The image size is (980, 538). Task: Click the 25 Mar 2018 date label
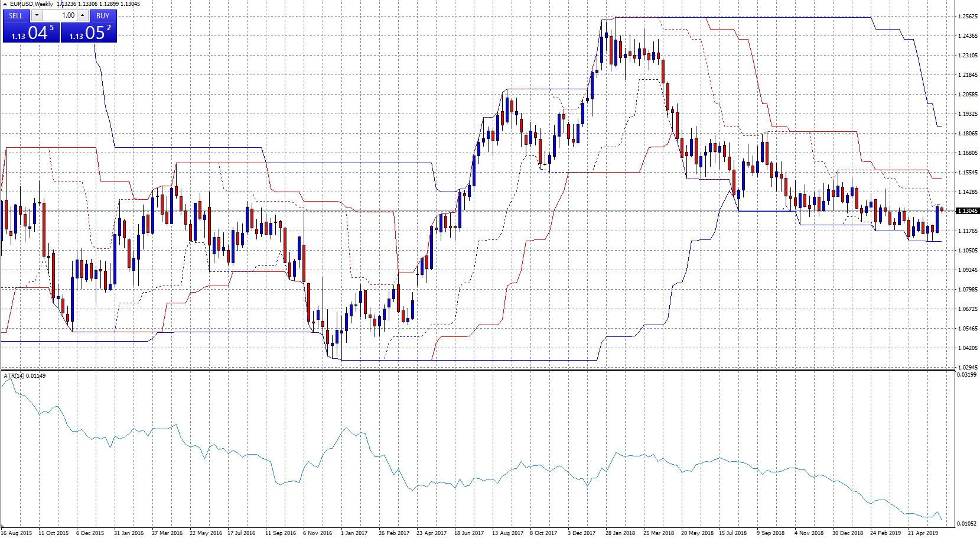[659, 533]
